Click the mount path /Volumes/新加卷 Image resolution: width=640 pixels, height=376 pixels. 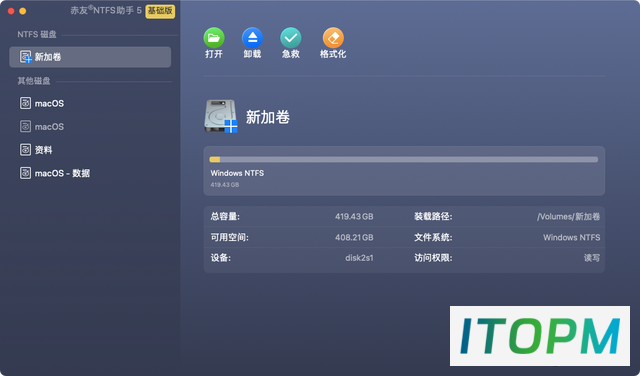[x=568, y=216]
